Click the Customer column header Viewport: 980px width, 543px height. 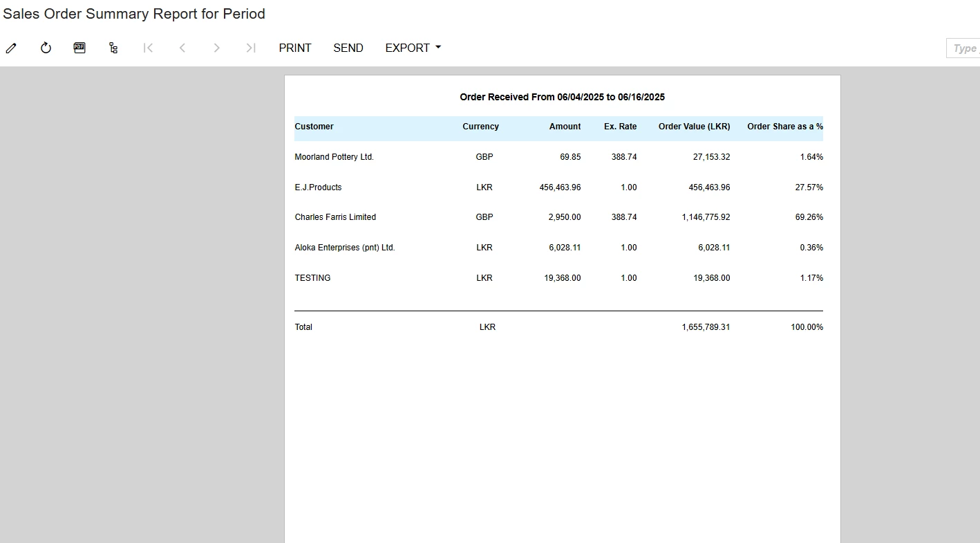click(314, 127)
